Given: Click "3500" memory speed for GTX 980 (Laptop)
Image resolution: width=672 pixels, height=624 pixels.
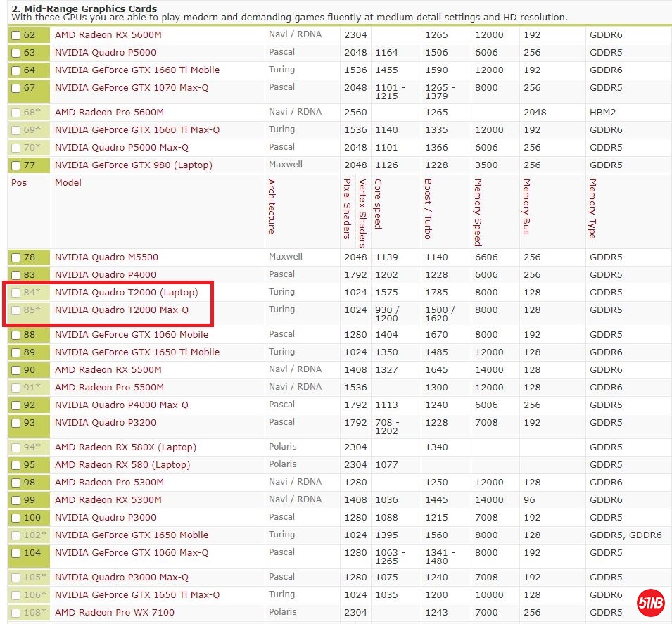Looking at the screenshot, I should [x=486, y=165].
